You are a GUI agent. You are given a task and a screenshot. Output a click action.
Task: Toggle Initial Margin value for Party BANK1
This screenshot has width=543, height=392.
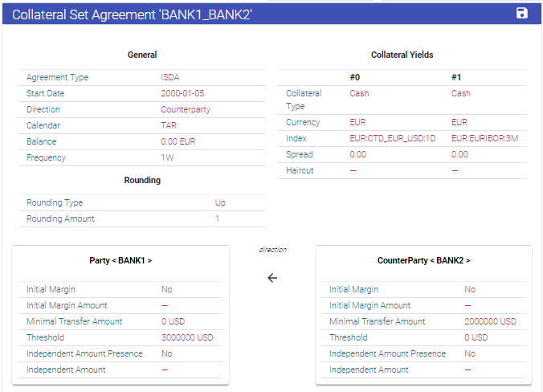[167, 289]
